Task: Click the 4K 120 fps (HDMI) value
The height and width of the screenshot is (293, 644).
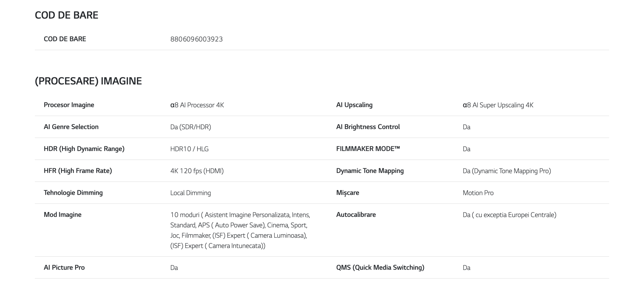Action: 197,171
